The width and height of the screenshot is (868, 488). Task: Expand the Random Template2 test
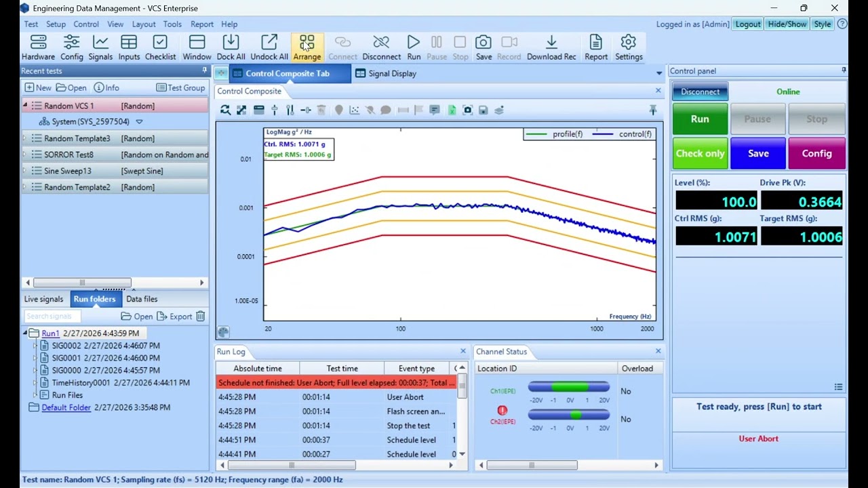pos(25,187)
